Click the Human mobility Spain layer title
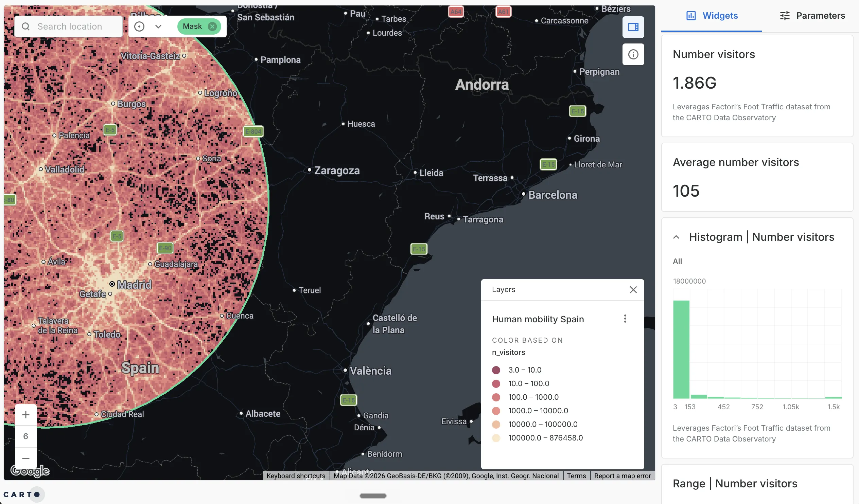The width and height of the screenshot is (859, 504). point(538,319)
